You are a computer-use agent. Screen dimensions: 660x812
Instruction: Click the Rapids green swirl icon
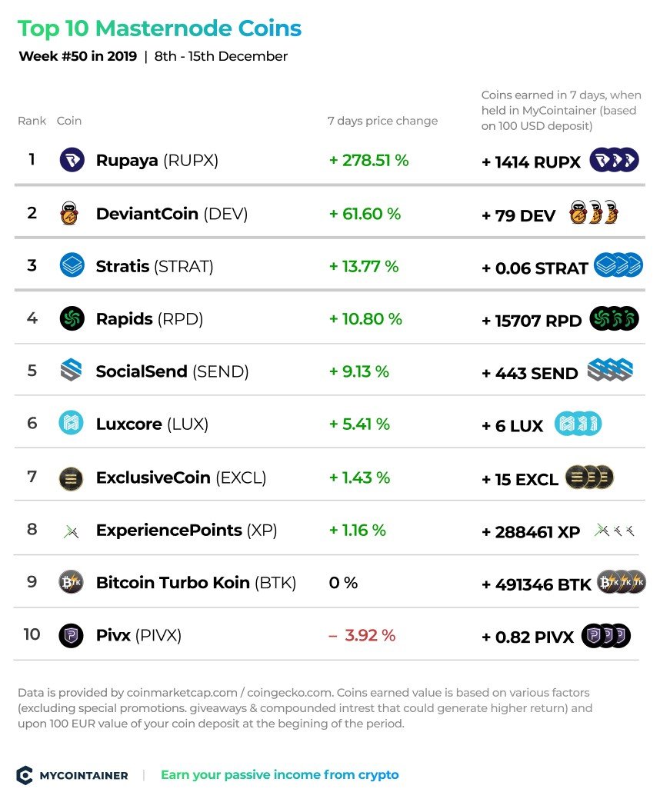[72, 318]
